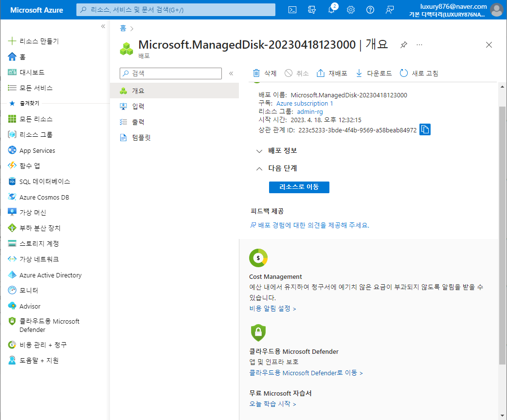Focus the global resource search box
507x420 pixels.
click(176, 10)
